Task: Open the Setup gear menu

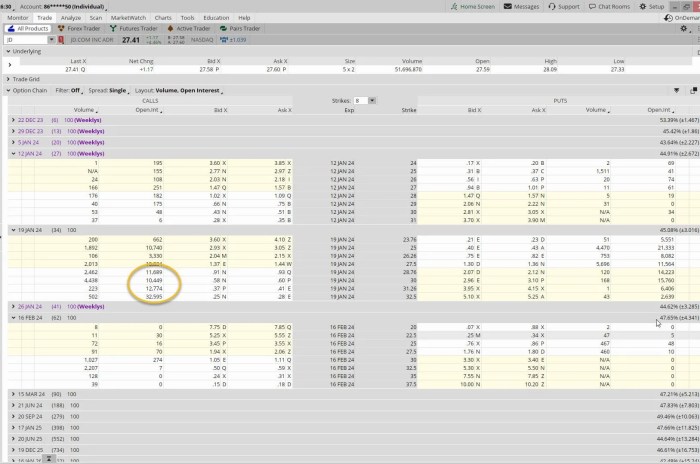Action: coord(652,6)
